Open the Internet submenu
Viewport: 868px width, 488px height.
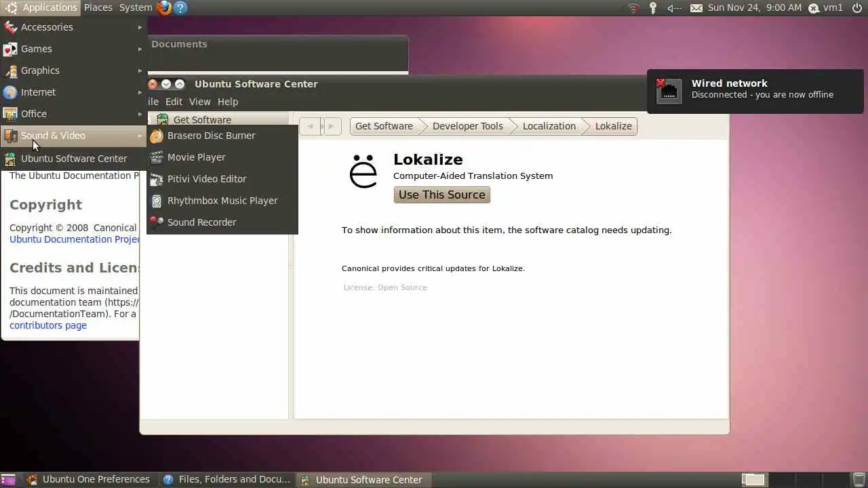tap(73, 92)
